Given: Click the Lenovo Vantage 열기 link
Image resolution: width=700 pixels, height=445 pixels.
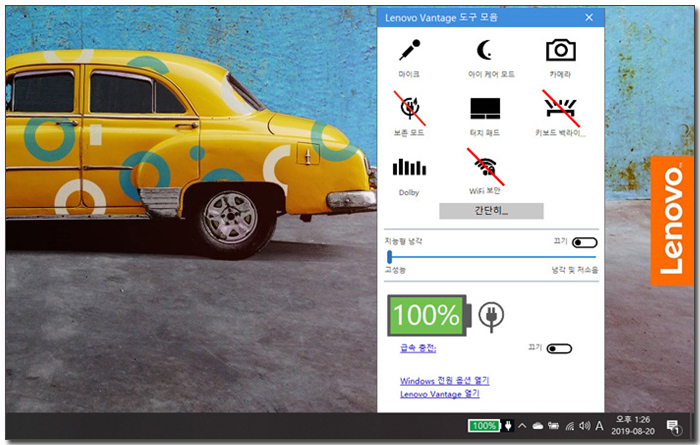Looking at the screenshot, I should click(440, 394).
